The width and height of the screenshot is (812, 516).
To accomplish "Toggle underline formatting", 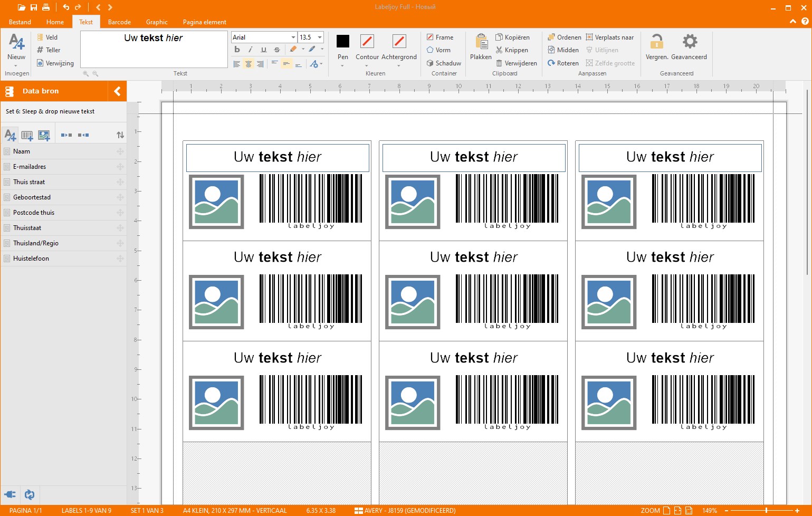I will (263, 50).
